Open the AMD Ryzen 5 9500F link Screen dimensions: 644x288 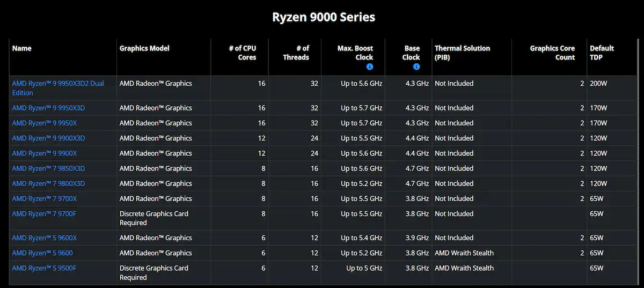(x=45, y=268)
